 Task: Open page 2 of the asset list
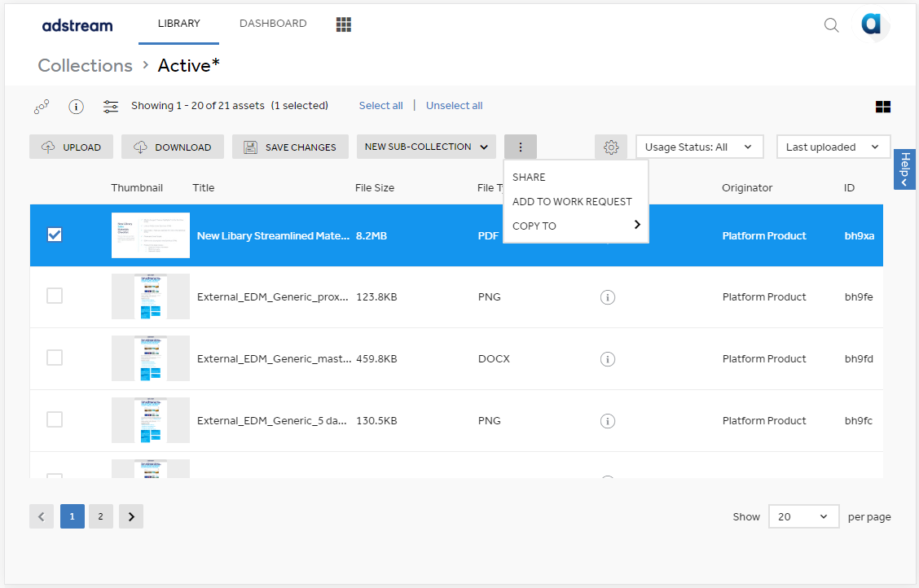point(100,516)
